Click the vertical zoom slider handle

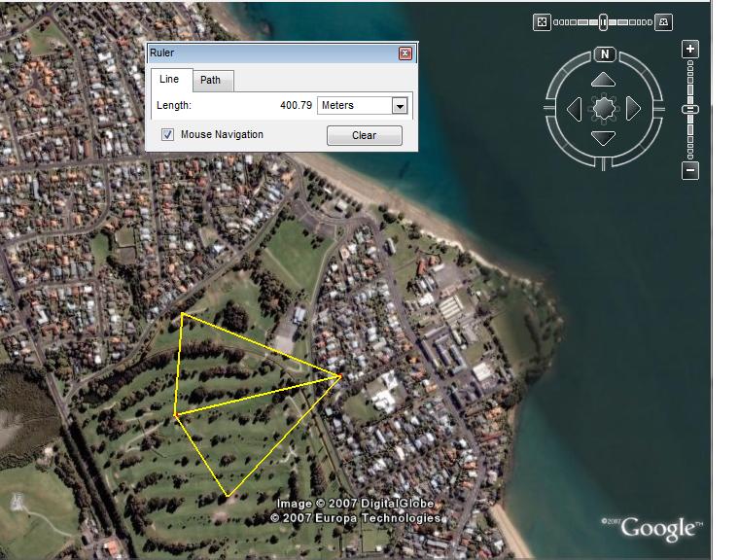click(690, 110)
